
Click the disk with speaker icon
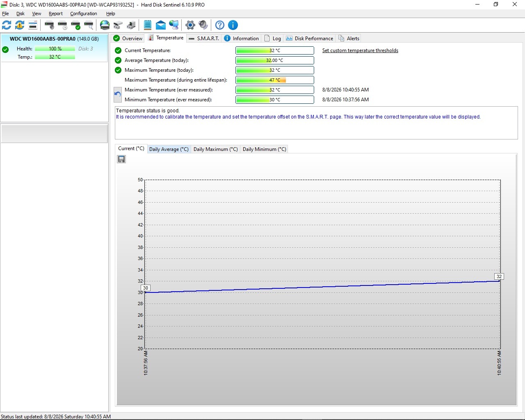coord(49,25)
